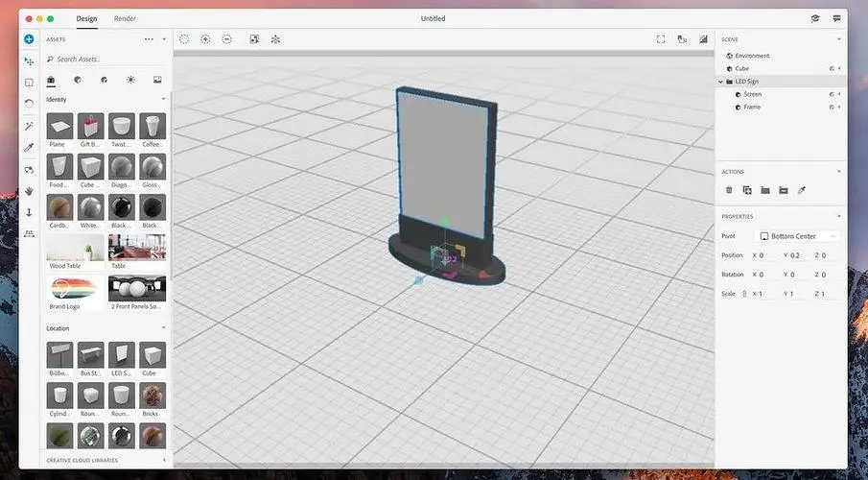This screenshot has width=868, height=480.
Task: Click the Position Y value 0.2
Action: pyautogui.click(x=795, y=255)
